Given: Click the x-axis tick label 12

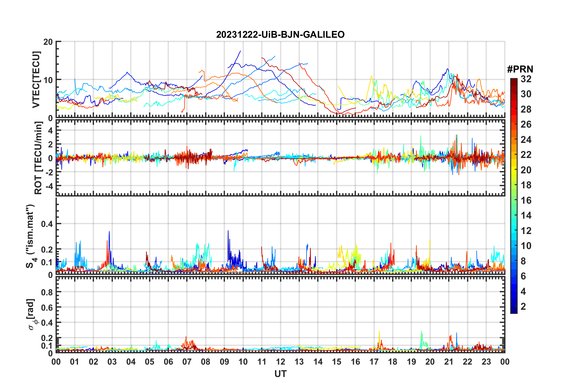Looking at the screenshot, I should point(280,362).
